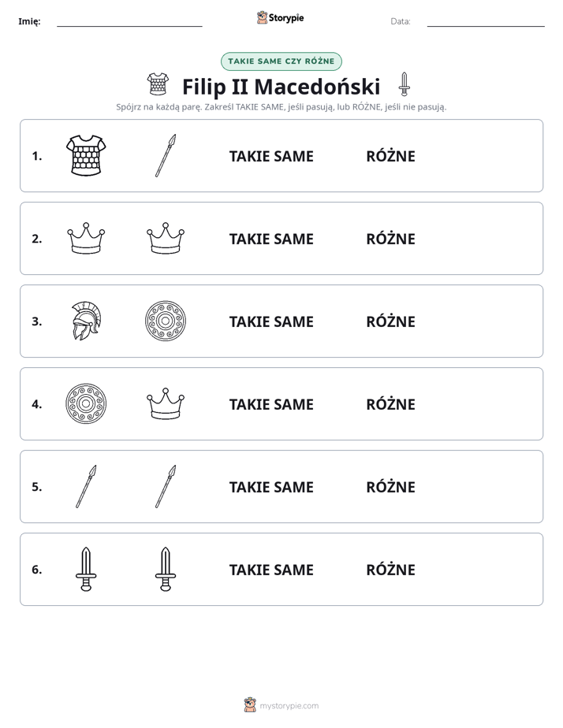Viewport: 563px width, 728px height.
Task: Select TAKIE SAME in row 5
Action: 271,487
